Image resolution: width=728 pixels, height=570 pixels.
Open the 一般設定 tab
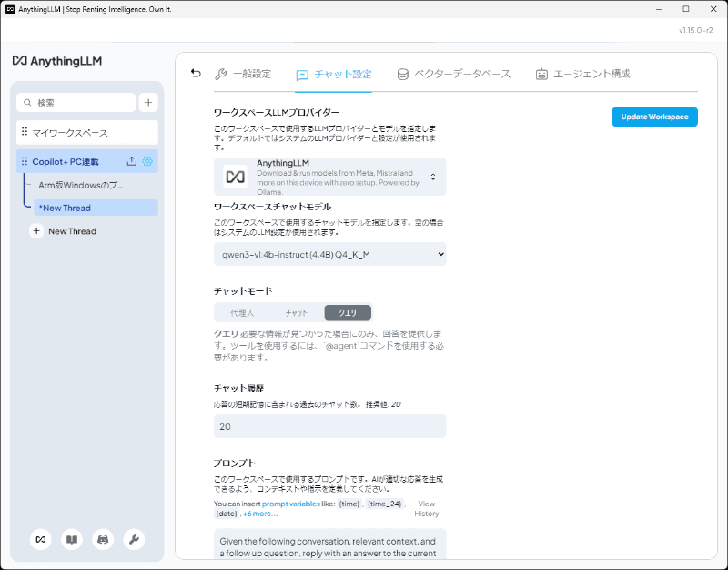243,75
